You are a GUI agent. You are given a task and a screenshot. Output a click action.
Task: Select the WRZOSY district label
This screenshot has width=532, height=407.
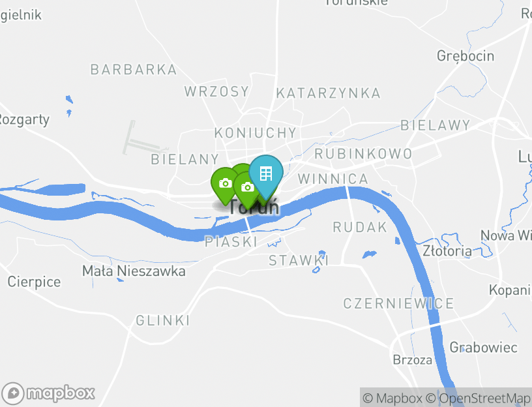216,91
